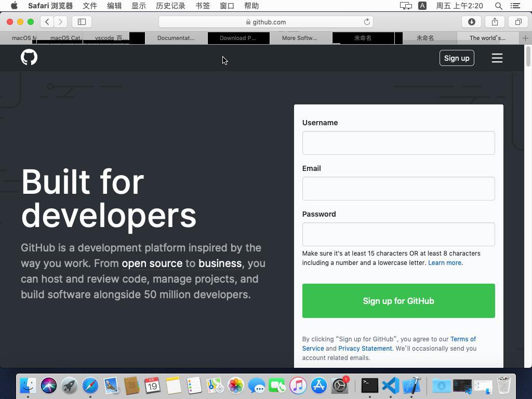Open the Privacy Statement link

pyautogui.click(x=365, y=349)
